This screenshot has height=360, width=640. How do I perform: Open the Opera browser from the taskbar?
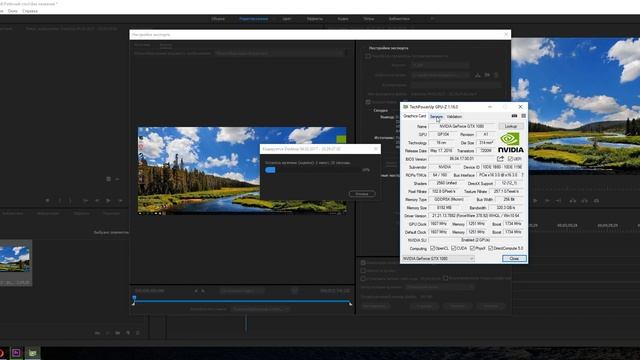pyautogui.click(x=1, y=352)
